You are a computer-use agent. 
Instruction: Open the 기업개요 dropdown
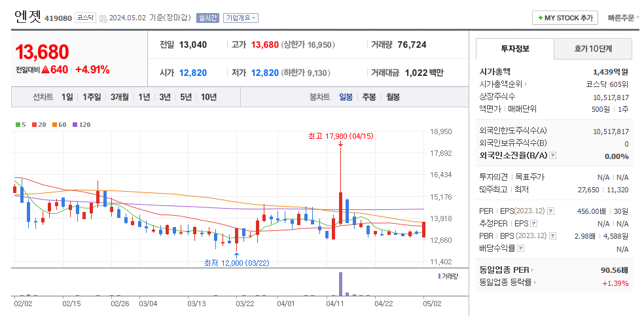241,18
